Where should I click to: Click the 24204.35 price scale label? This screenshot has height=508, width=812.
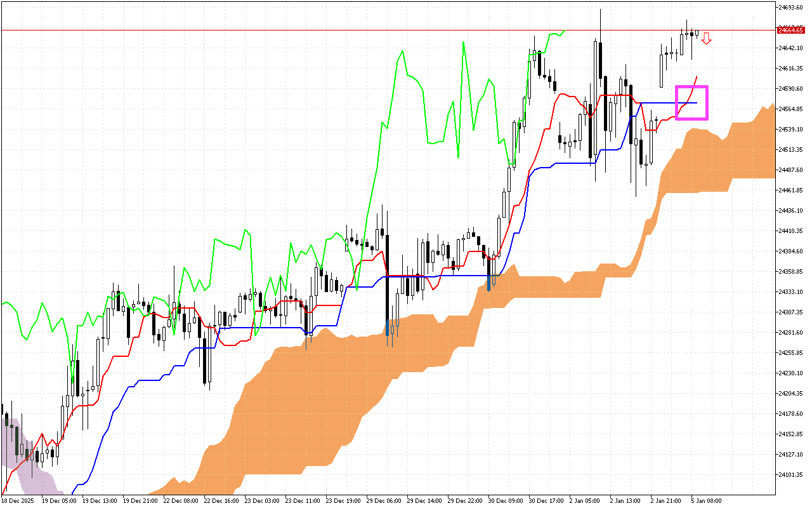(791, 394)
